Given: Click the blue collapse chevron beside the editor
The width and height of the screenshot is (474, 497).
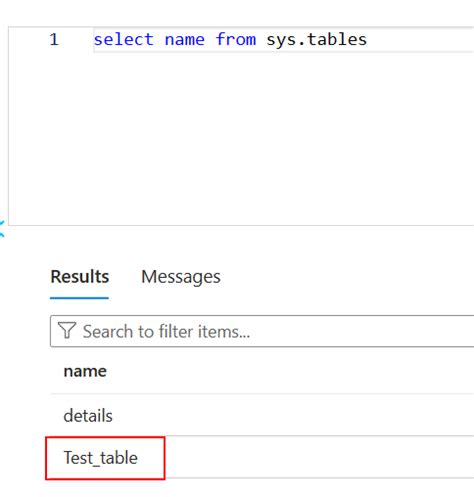Looking at the screenshot, I should (2, 229).
